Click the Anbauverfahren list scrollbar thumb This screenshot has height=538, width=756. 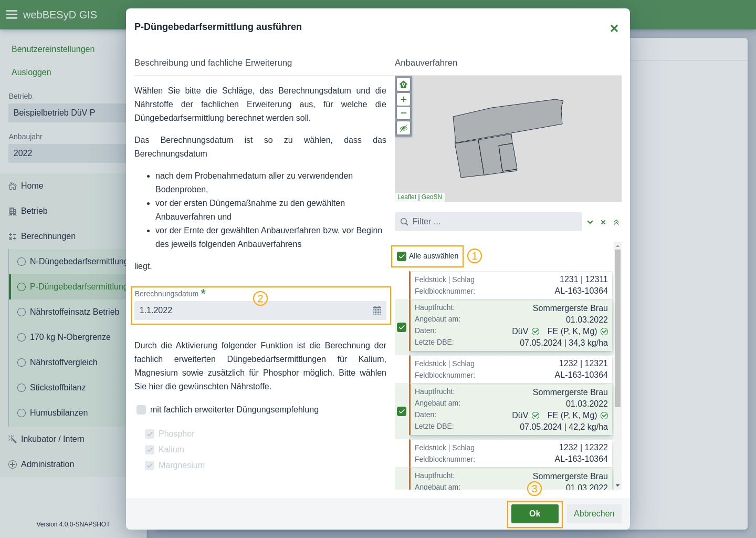617,328
